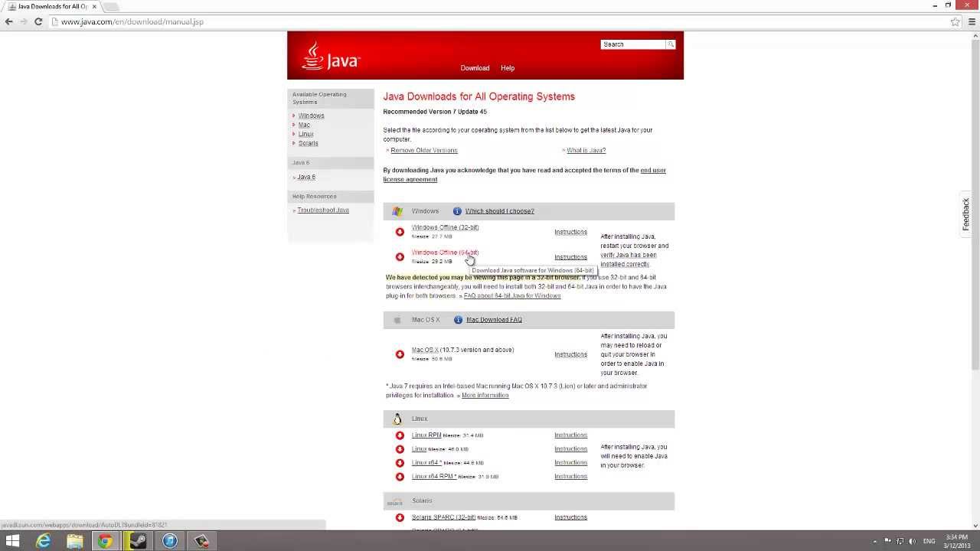This screenshot has width=980, height=551.
Task: Open the Download menu in Java header
Action: pyautogui.click(x=475, y=68)
